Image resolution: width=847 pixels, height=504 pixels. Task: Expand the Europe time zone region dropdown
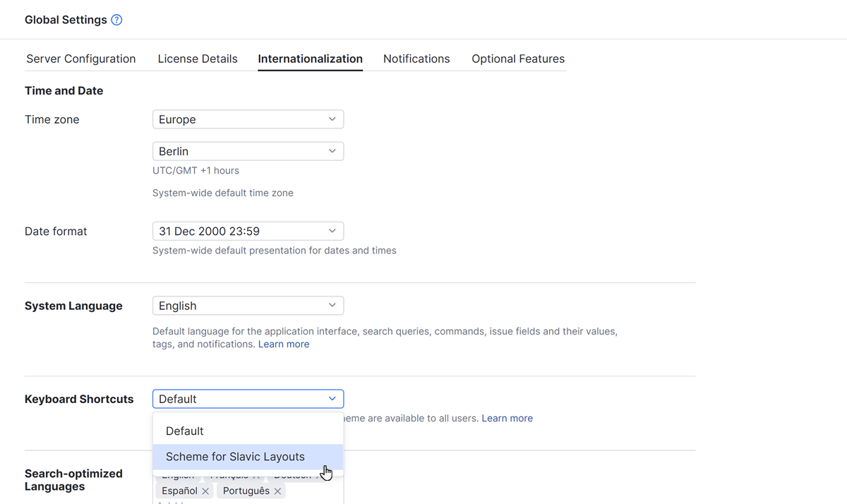point(248,119)
